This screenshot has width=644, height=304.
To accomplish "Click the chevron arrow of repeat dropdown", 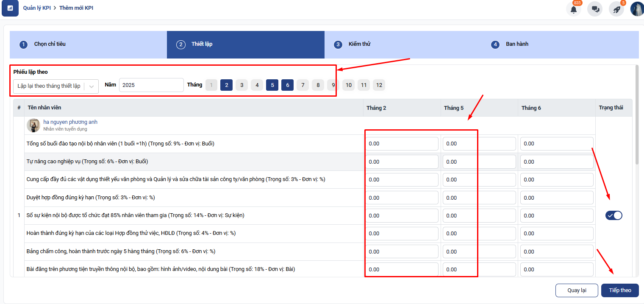I will pyautogui.click(x=92, y=86).
